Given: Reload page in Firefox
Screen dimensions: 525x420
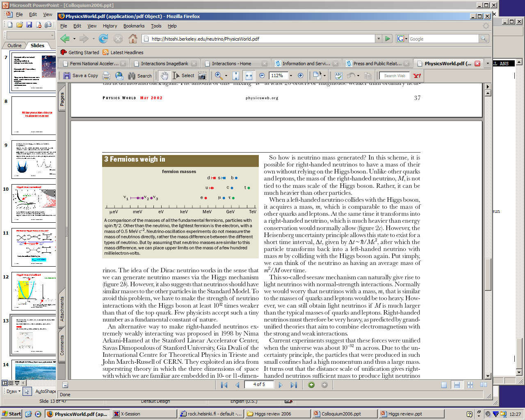Looking at the screenshot, I should (103, 39).
